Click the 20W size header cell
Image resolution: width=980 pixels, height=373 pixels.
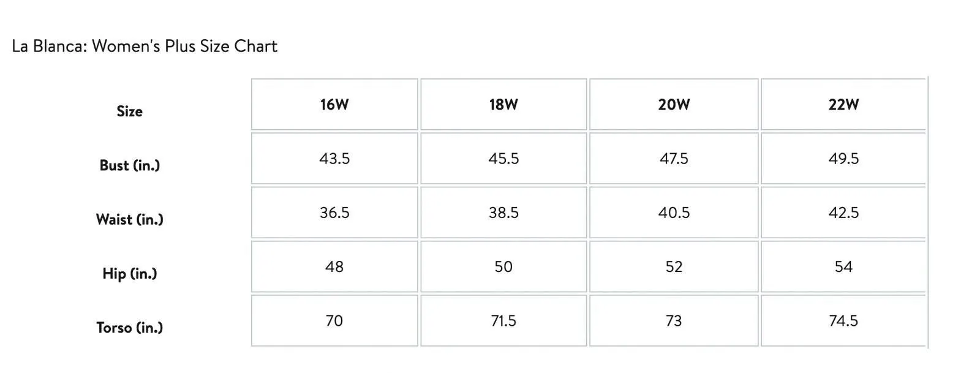click(x=674, y=104)
